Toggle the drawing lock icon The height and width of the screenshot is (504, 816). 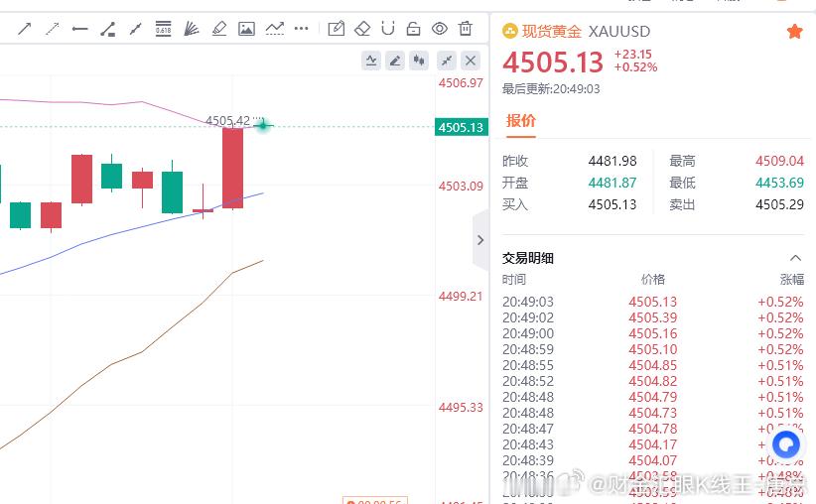pyautogui.click(x=413, y=29)
